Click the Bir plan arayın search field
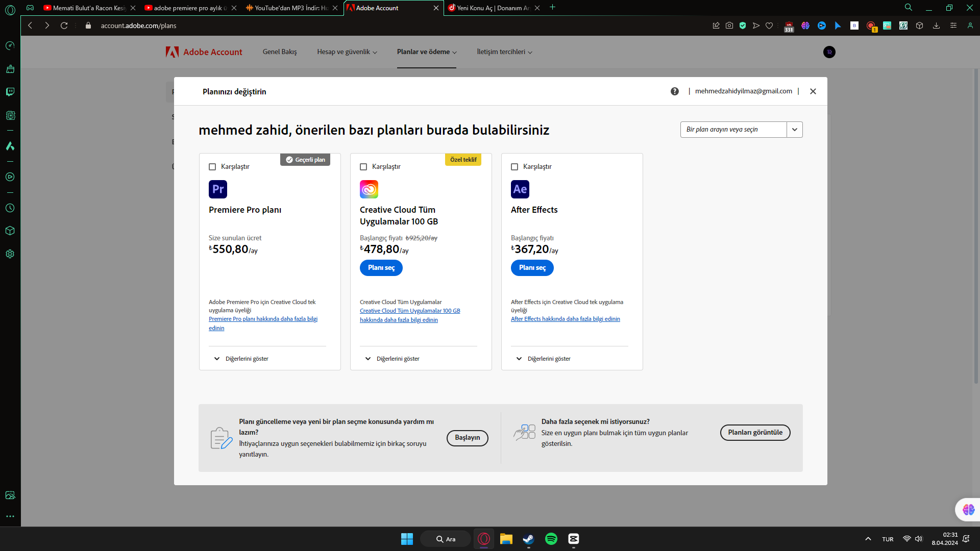Image resolution: width=980 pixels, height=551 pixels. 733,130
